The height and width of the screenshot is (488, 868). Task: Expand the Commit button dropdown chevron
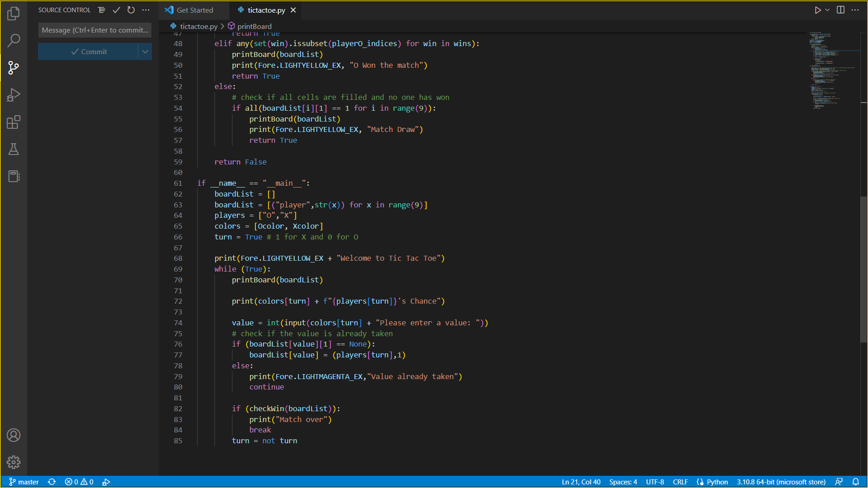coord(145,51)
